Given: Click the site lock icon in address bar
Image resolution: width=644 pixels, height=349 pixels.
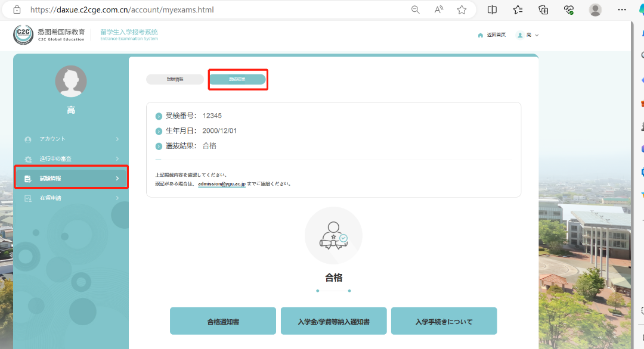Looking at the screenshot, I should (x=17, y=10).
